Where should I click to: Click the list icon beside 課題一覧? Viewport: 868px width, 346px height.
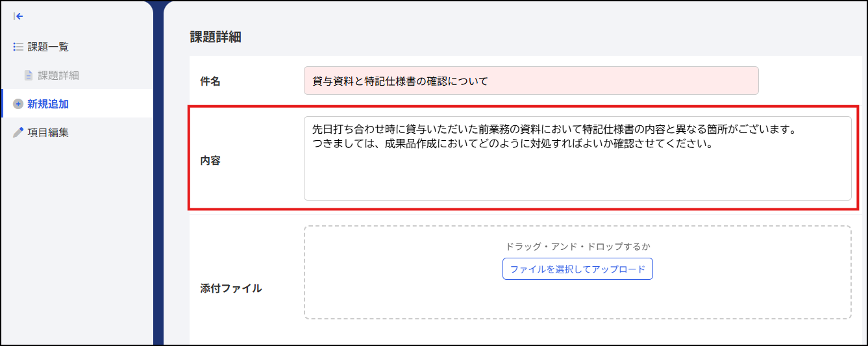click(x=18, y=47)
